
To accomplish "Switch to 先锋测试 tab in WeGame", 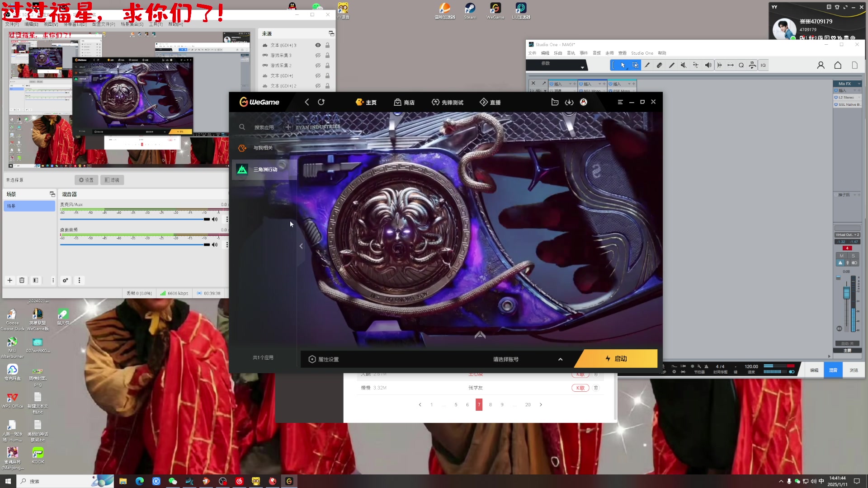I will (x=448, y=102).
